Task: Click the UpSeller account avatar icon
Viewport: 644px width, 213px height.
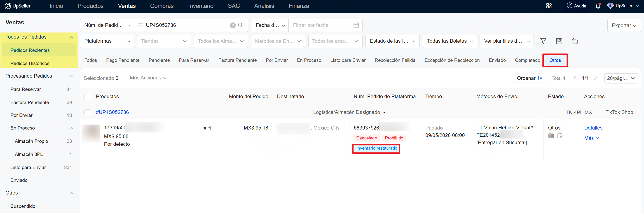Action: pyautogui.click(x=610, y=6)
